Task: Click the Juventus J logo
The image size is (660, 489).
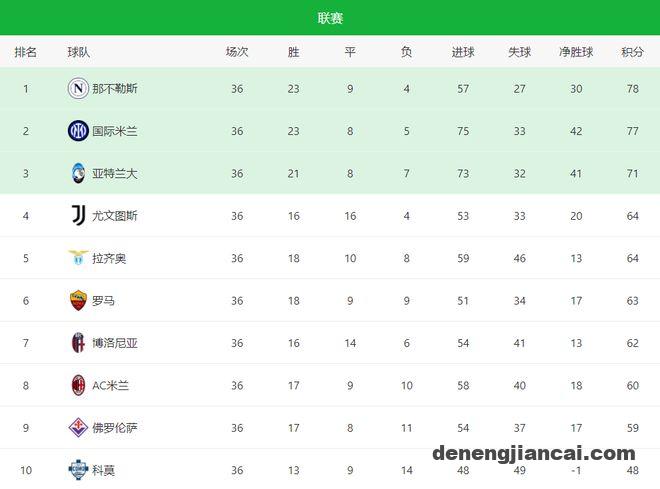Action: coord(79,215)
